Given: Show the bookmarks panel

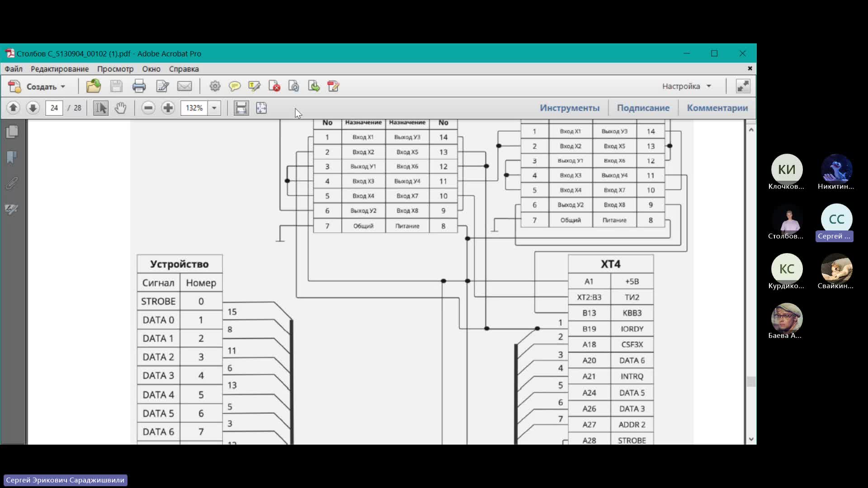Looking at the screenshot, I should pos(12,157).
